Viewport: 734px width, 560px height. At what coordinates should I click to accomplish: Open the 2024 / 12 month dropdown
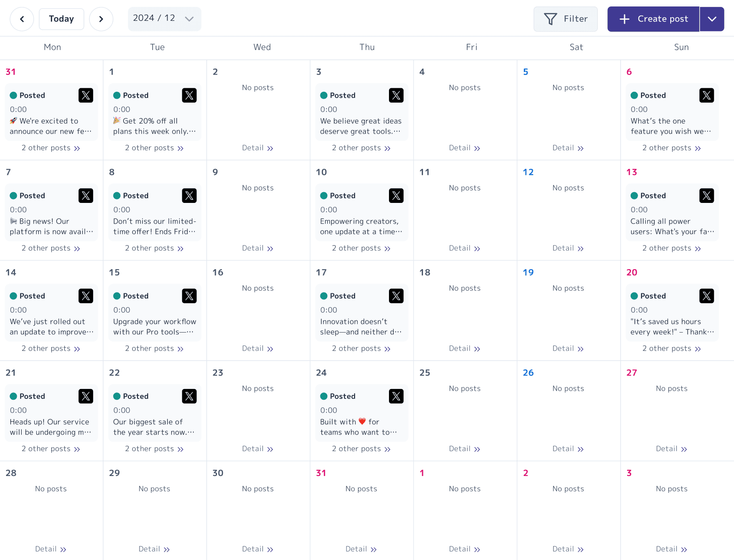click(165, 19)
